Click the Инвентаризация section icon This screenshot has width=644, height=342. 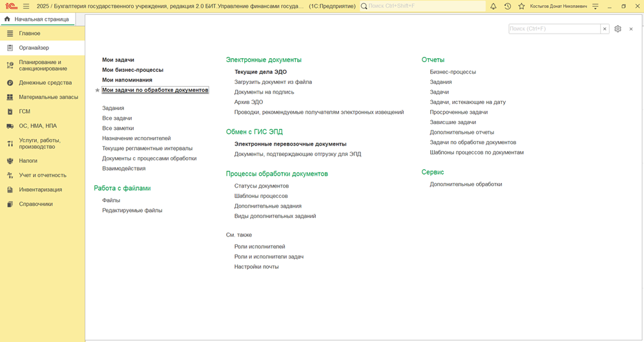point(10,189)
